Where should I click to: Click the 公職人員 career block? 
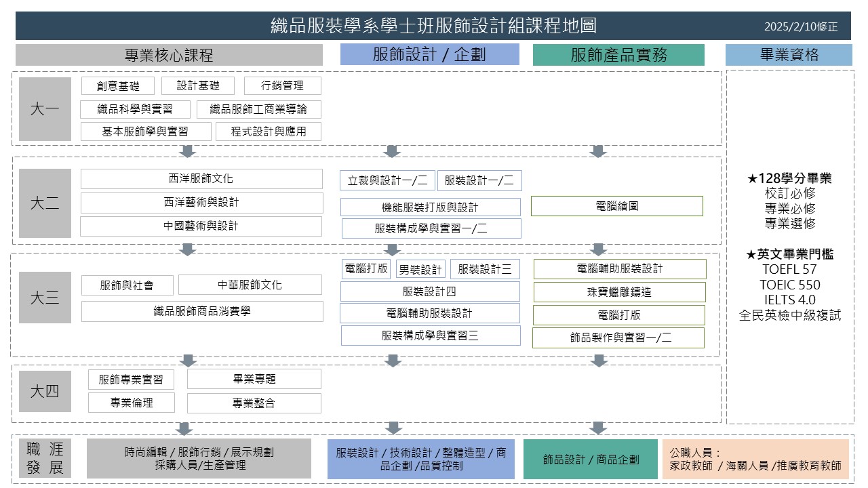coord(755,459)
